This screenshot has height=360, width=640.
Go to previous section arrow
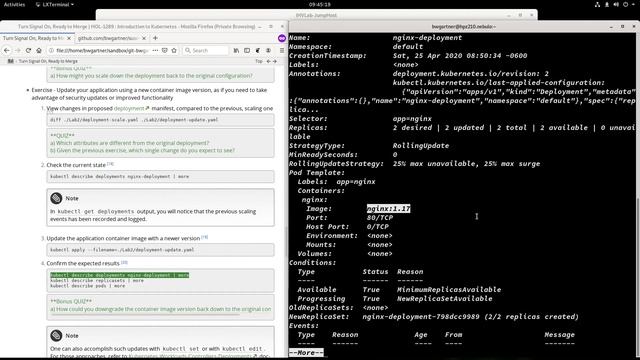[x=268, y=61]
